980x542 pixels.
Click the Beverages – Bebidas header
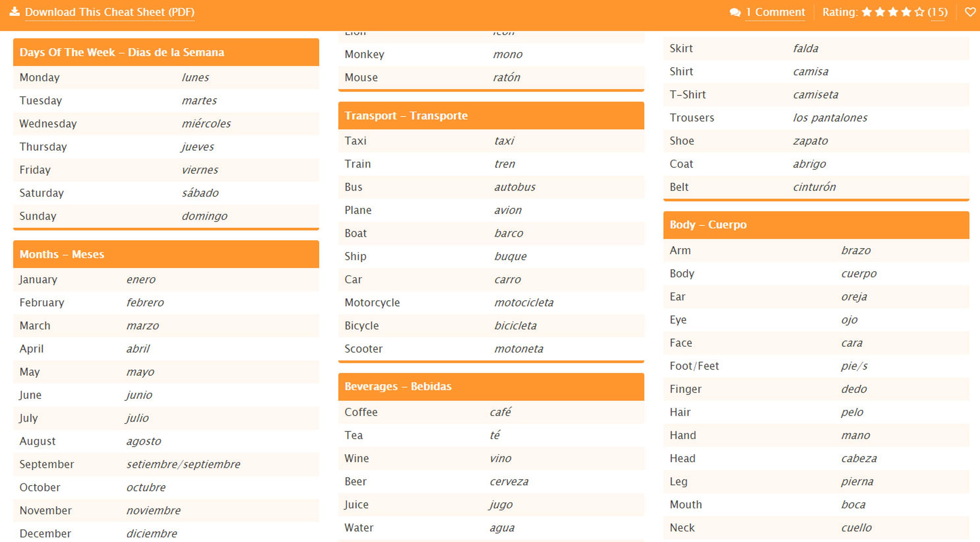point(398,386)
